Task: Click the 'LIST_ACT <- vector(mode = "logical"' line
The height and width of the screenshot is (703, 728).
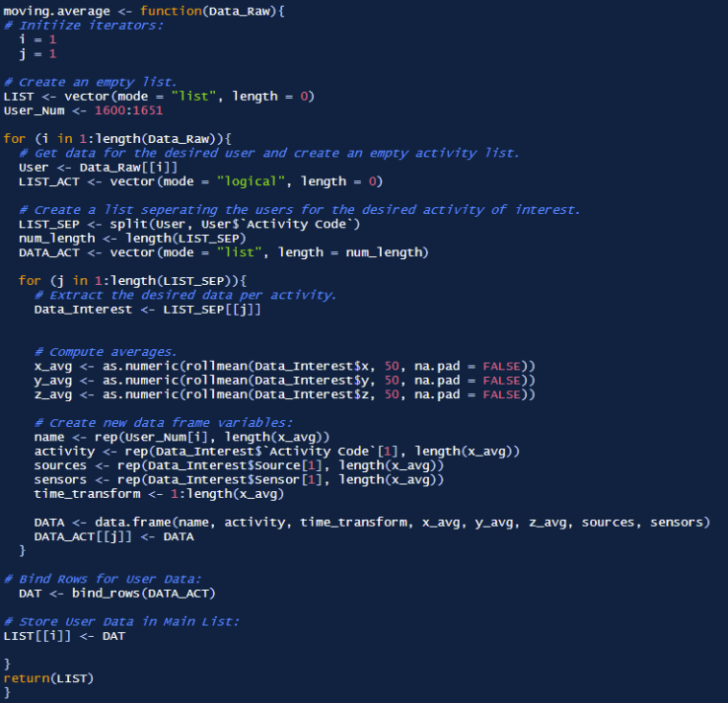Action: click(200, 181)
